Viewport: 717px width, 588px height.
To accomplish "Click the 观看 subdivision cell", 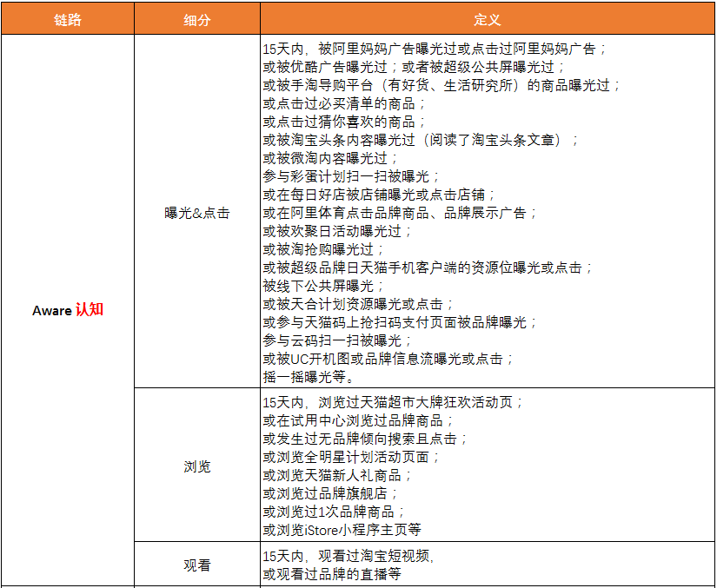I will (x=197, y=565).
